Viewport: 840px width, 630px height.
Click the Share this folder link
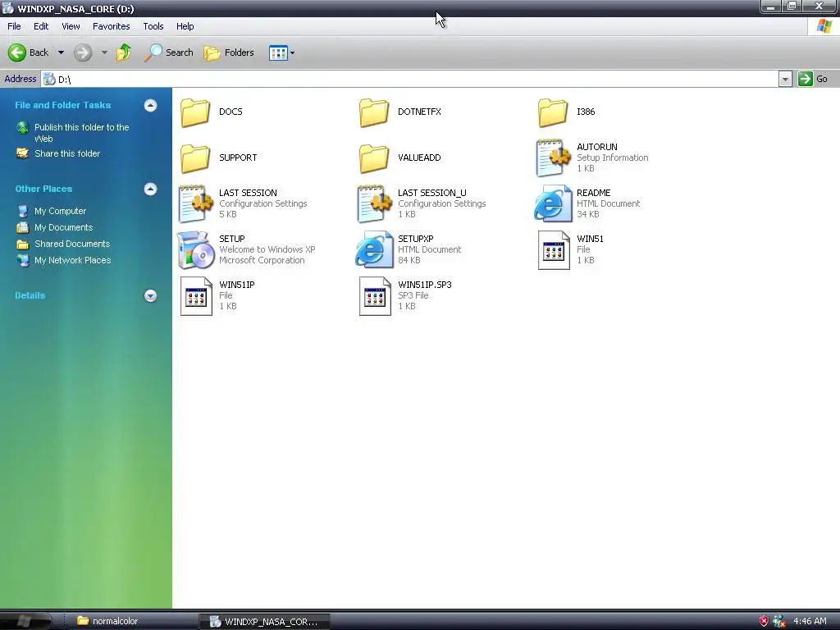67,153
